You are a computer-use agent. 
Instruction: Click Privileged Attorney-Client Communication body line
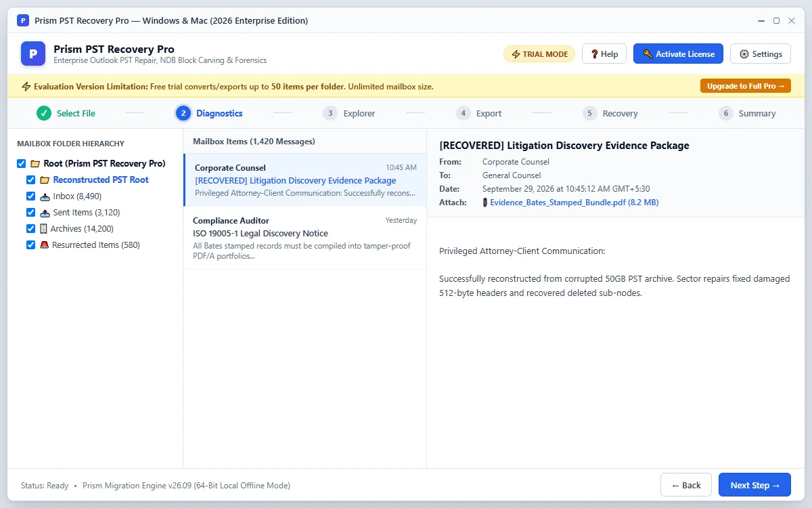click(x=522, y=251)
